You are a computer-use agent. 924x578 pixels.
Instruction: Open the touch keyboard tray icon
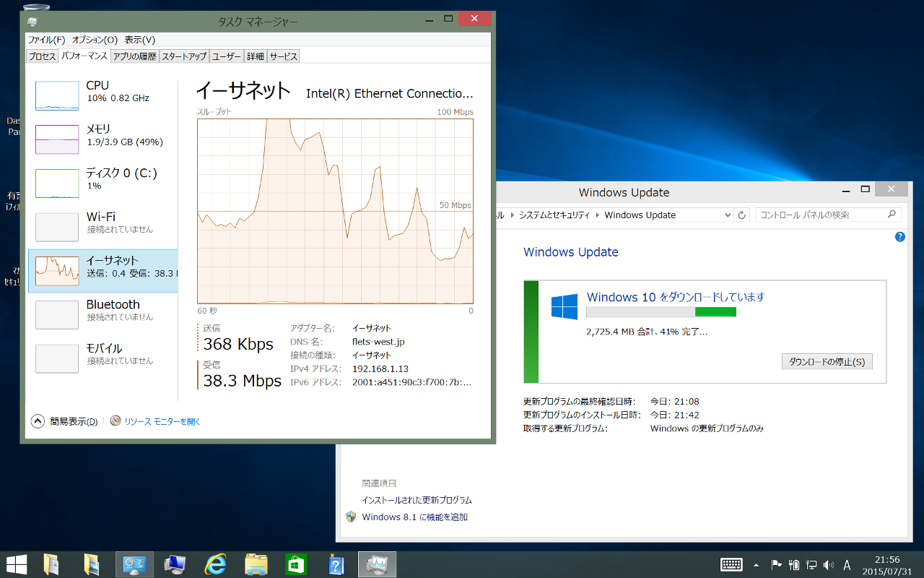(x=731, y=565)
